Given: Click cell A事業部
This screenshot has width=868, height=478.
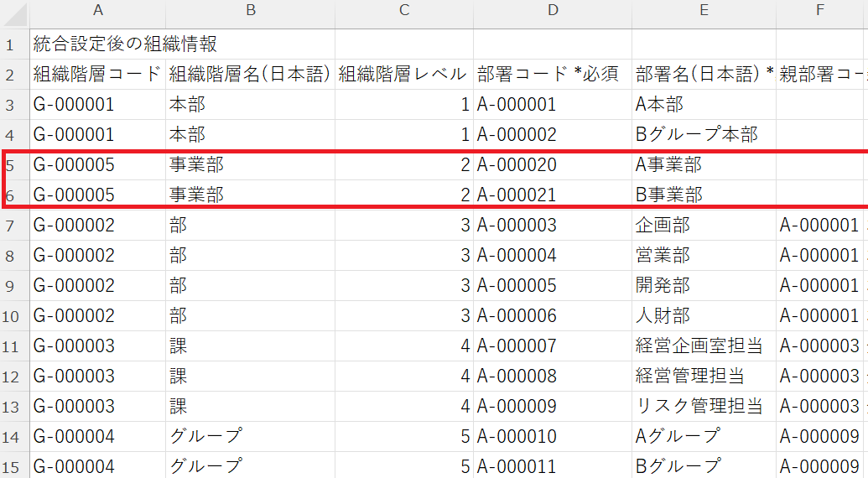Looking at the screenshot, I should [704, 165].
